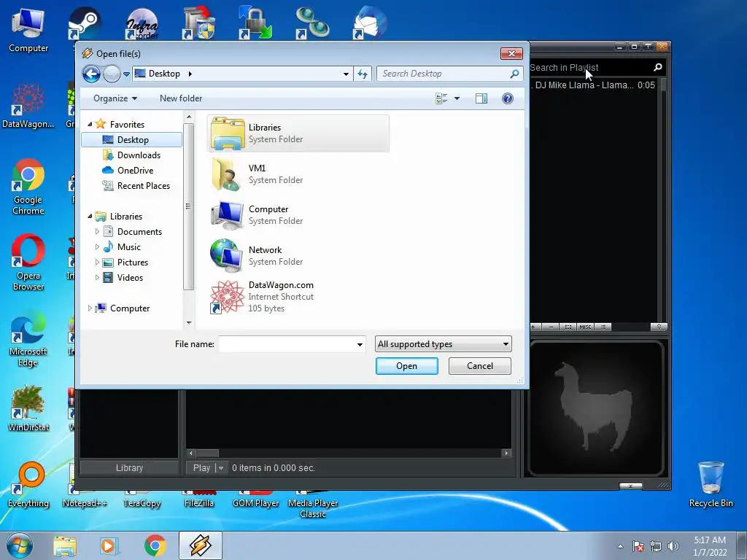Click the playlist select button
Viewport: 747px width, 560px height.
(x=568, y=327)
